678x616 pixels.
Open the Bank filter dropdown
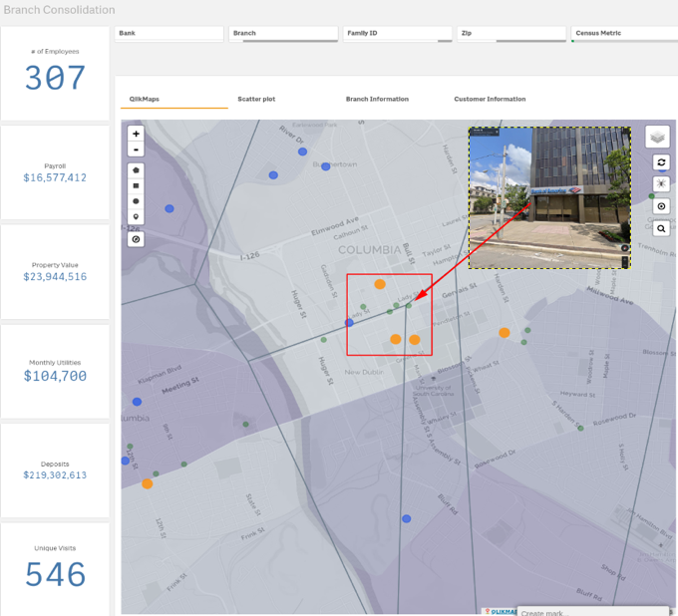tap(169, 33)
